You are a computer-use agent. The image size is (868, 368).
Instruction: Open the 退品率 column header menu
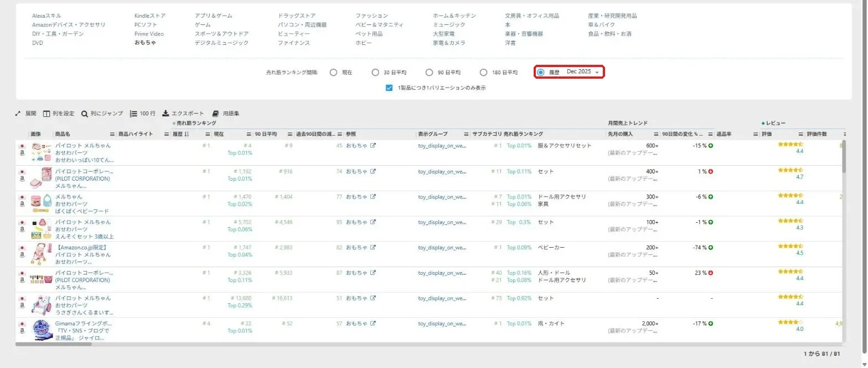(x=756, y=134)
